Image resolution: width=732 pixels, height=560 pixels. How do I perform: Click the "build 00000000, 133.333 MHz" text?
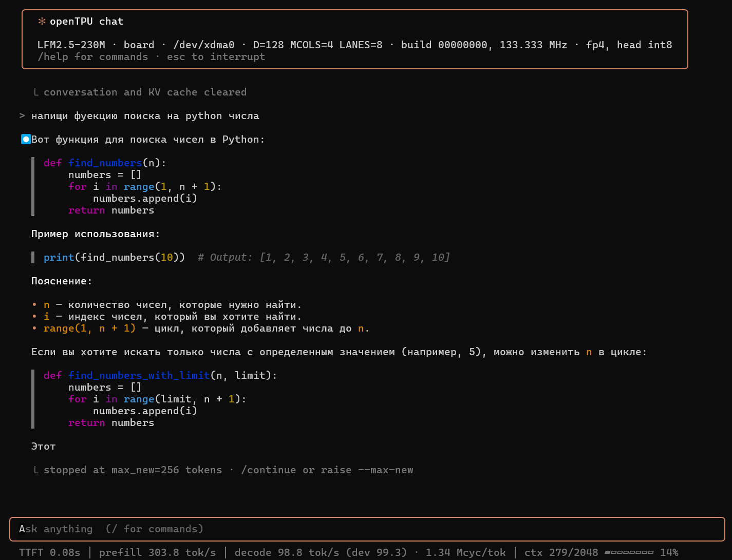pyautogui.click(x=484, y=45)
